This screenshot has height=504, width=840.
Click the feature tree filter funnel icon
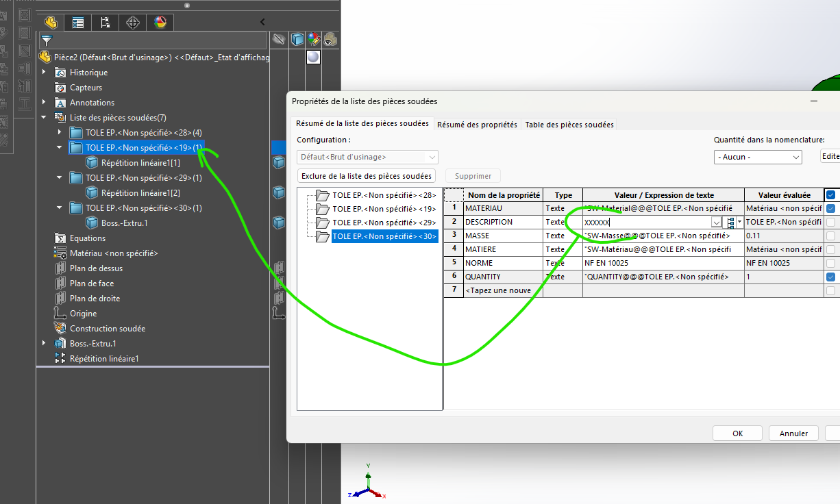46,40
